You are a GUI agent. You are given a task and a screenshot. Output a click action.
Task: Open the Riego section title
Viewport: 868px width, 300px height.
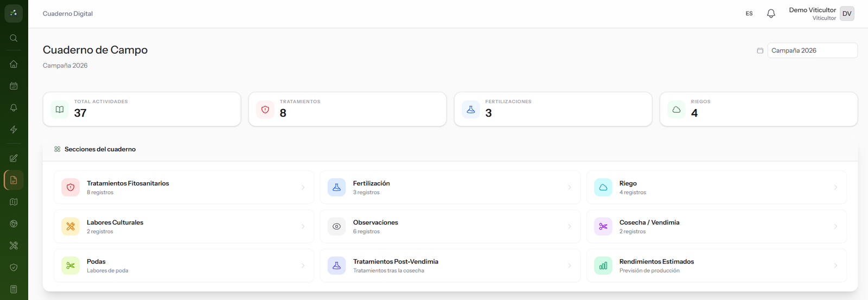point(628,183)
